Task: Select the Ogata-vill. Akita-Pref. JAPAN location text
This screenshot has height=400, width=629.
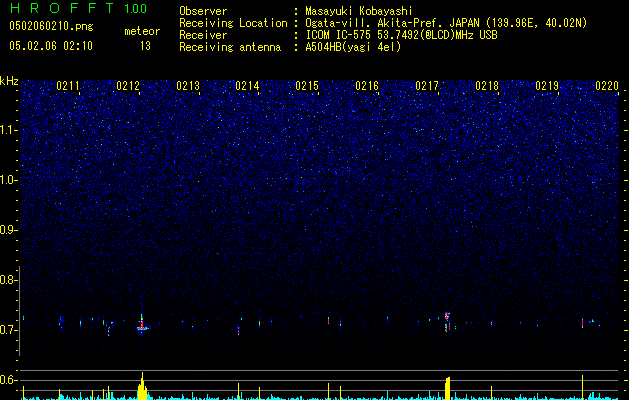Action: point(446,23)
